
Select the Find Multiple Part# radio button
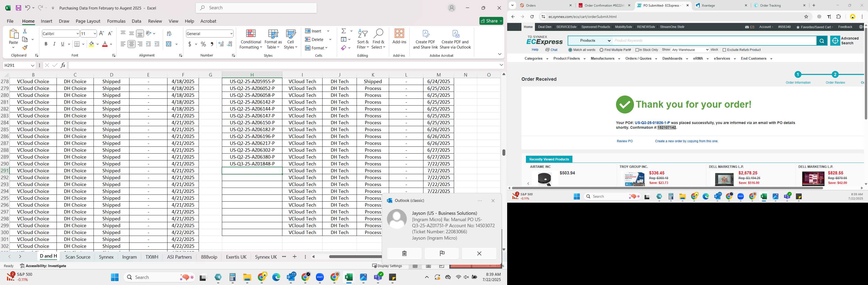[601, 50]
